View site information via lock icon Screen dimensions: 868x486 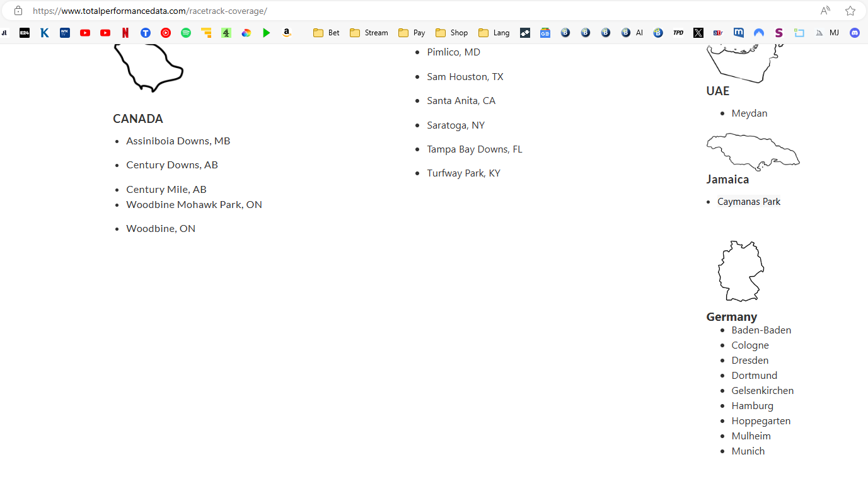18,11
